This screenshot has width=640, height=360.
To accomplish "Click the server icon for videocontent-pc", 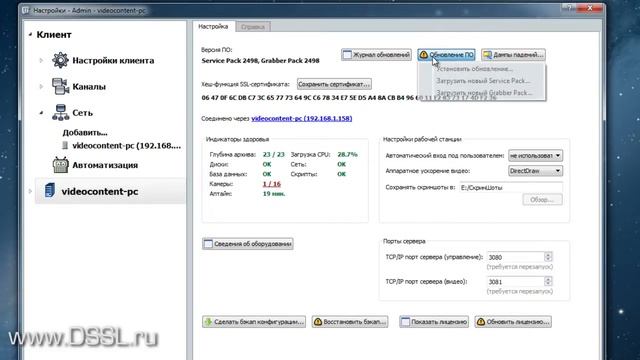I will [x=50, y=191].
